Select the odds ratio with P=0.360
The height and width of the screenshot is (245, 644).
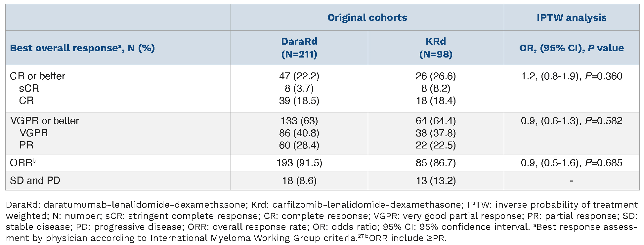click(571, 76)
